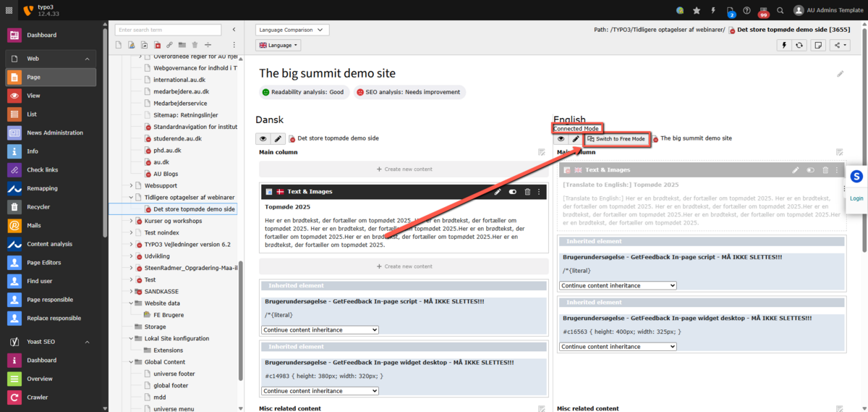Edit Danish Text & Images element with pencil
Screen dimensions: 868x412
pyautogui.click(x=497, y=192)
